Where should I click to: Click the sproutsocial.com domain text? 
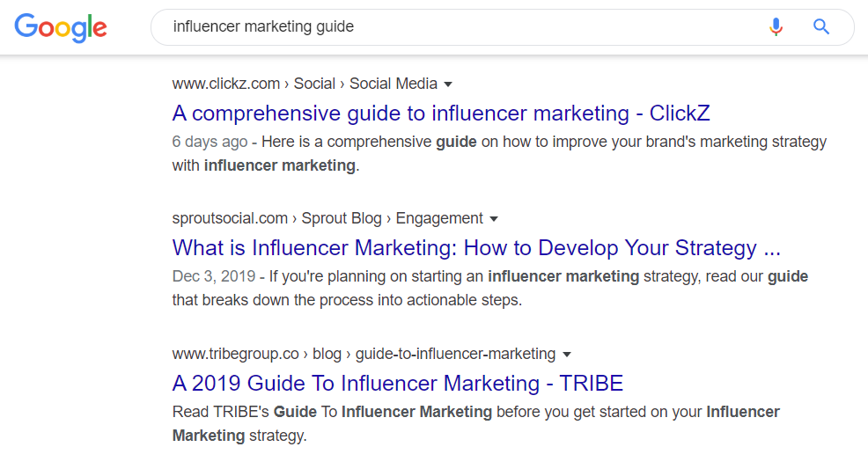tap(230, 218)
